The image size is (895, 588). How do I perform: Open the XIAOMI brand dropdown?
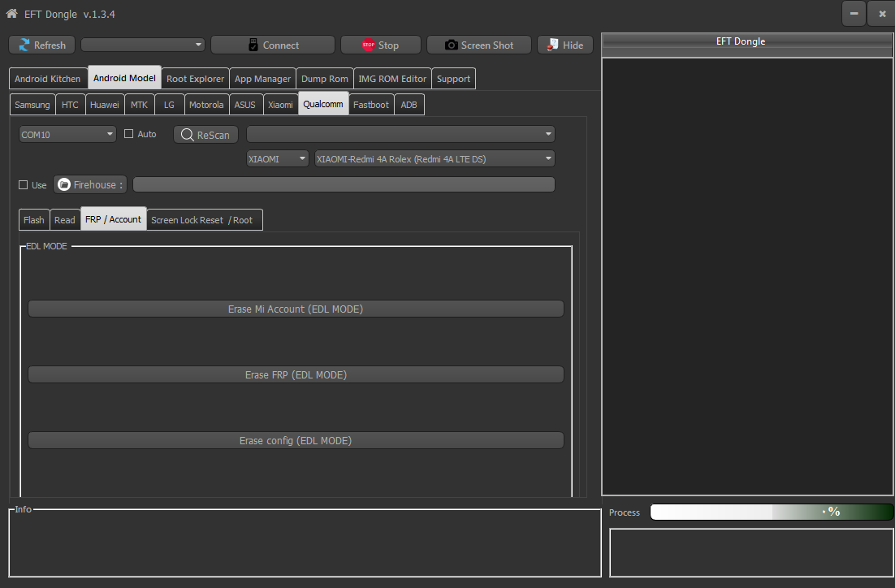pyautogui.click(x=278, y=158)
